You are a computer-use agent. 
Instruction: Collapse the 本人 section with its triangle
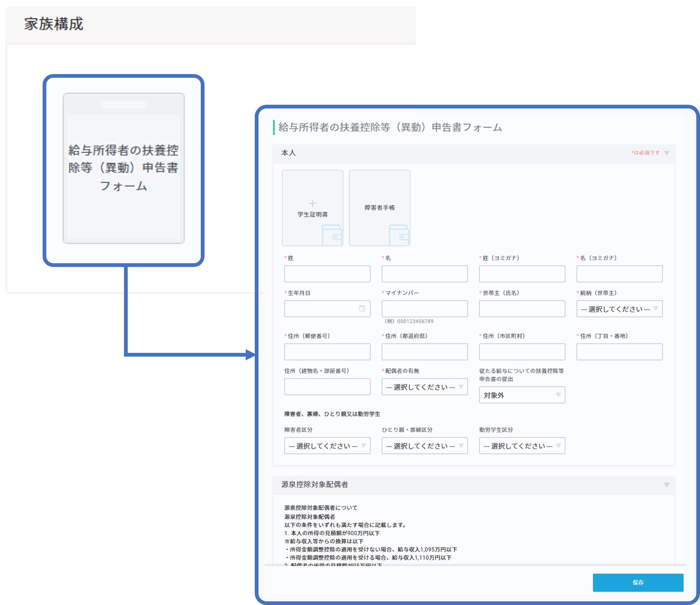coord(667,153)
